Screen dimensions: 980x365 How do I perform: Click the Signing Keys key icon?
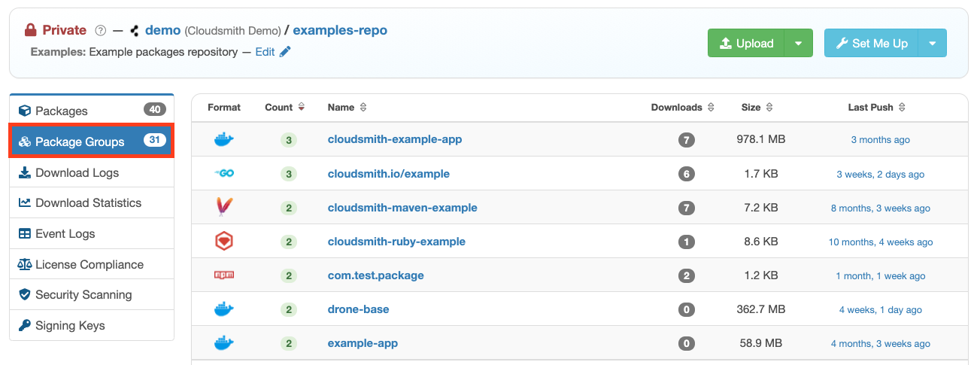pyautogui.click(x=24, y=325)
